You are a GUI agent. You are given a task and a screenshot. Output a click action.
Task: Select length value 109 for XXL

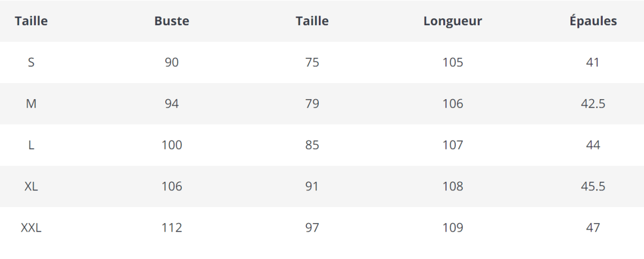(x=452, y=228)
